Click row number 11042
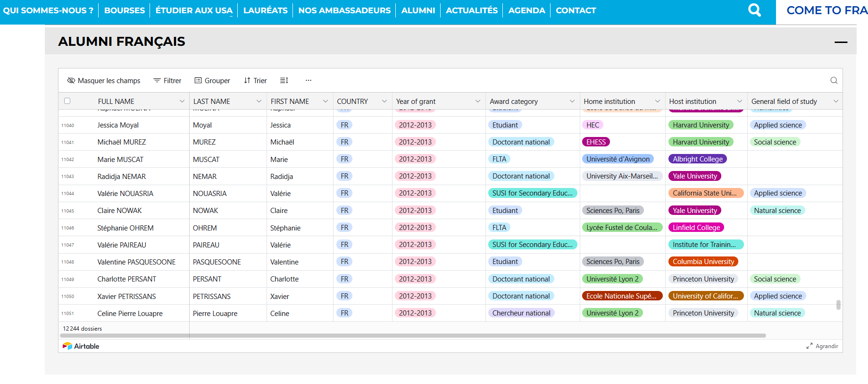Image resolution: width=868 pixels, height=384 pixels. (x=67, y=160)
